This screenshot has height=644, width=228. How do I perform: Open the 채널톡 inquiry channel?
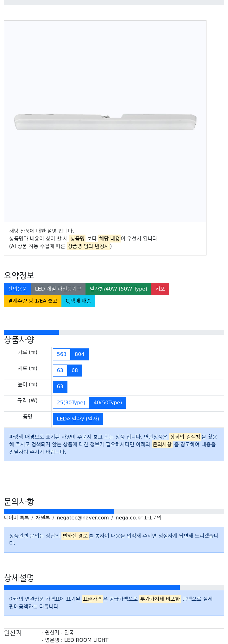(43, 518)
